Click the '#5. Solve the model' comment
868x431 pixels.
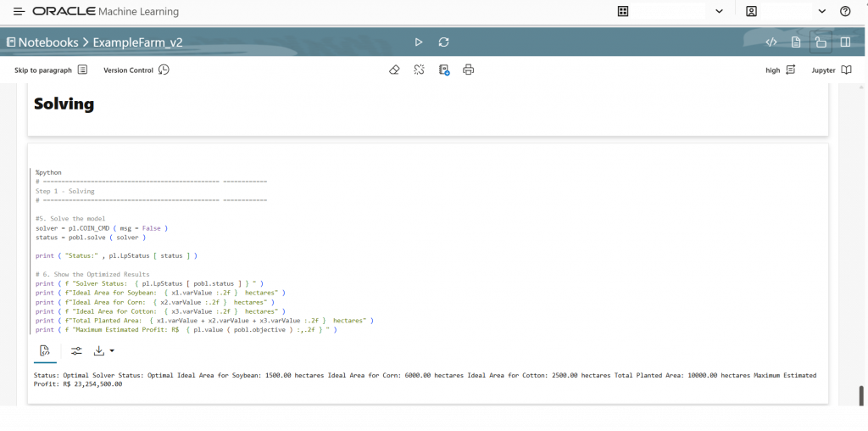[70, 219]
